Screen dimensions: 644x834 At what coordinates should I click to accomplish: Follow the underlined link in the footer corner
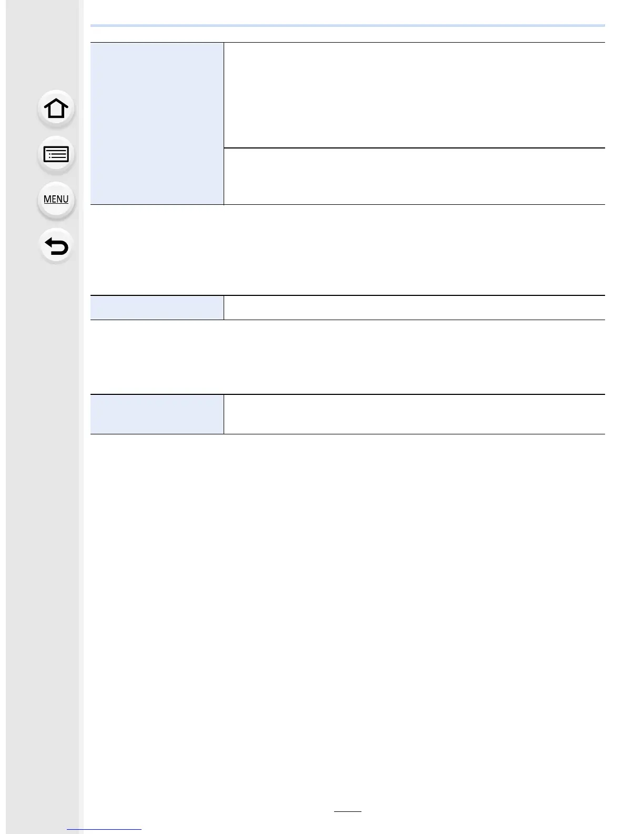105,829
